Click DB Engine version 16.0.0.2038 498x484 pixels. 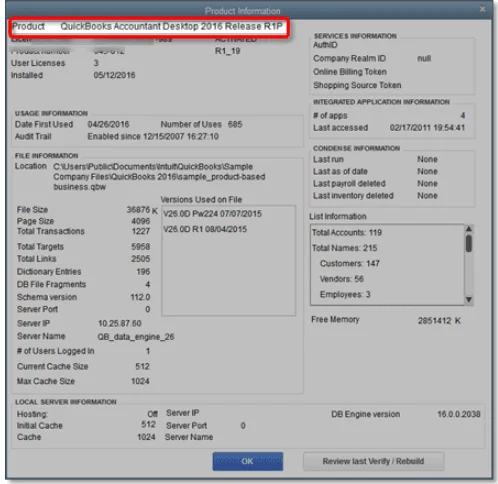coord(459,414)
